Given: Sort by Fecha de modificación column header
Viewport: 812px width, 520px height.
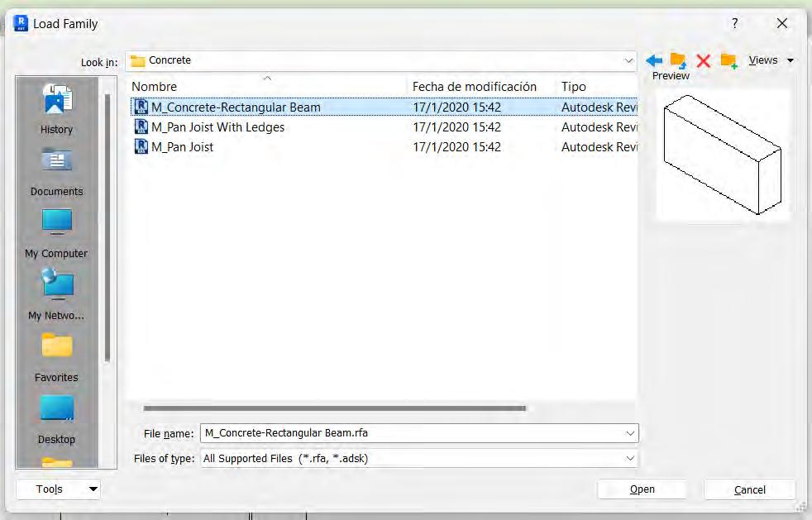Looking at the screenshot, I should pyautogui.click(x=482, y=87).
